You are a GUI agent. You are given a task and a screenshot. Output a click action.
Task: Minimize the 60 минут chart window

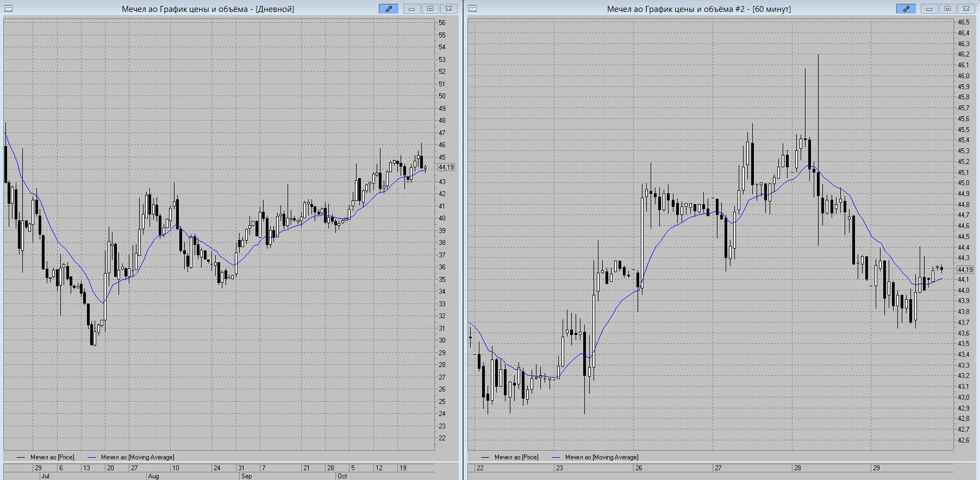tap(929, 9)
